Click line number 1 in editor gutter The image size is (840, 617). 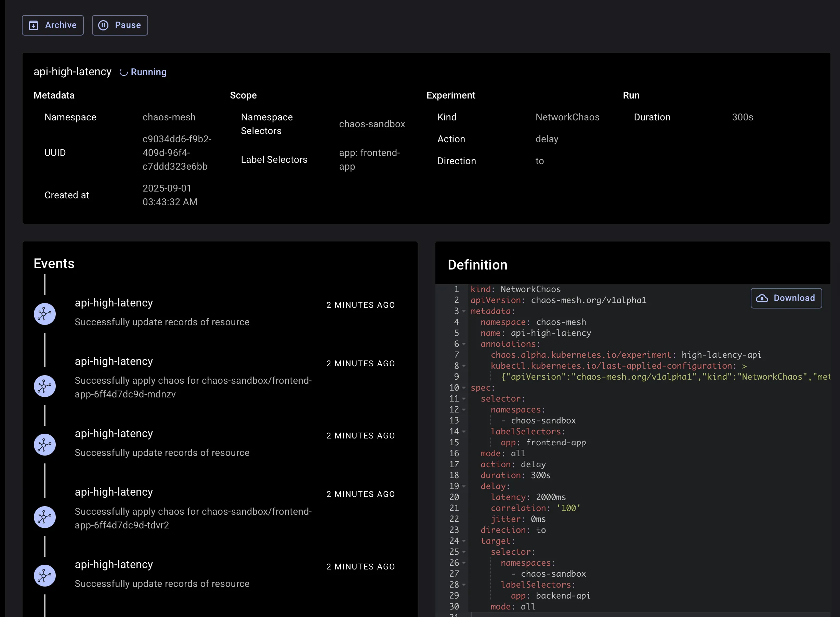pos(456,289)
